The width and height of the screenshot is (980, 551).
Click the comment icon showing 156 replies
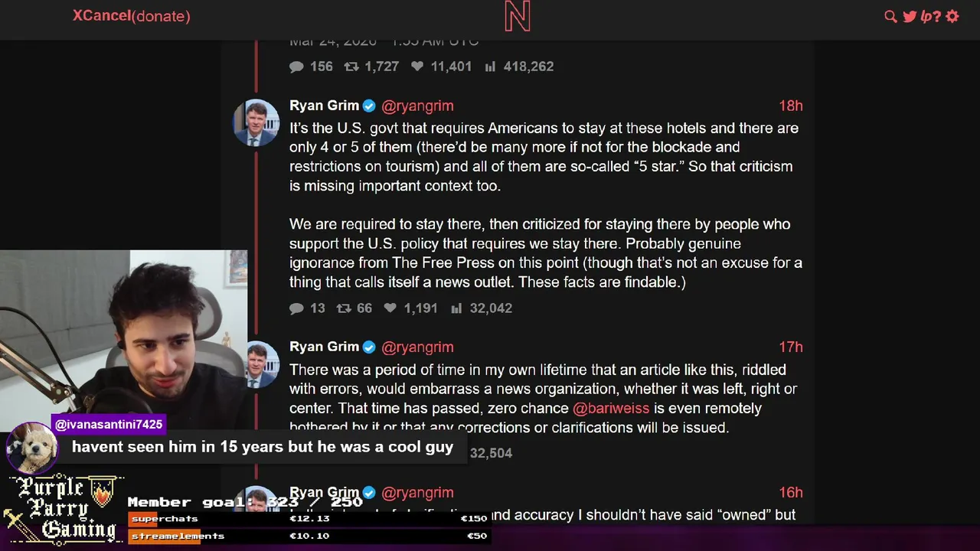point(296,67)
